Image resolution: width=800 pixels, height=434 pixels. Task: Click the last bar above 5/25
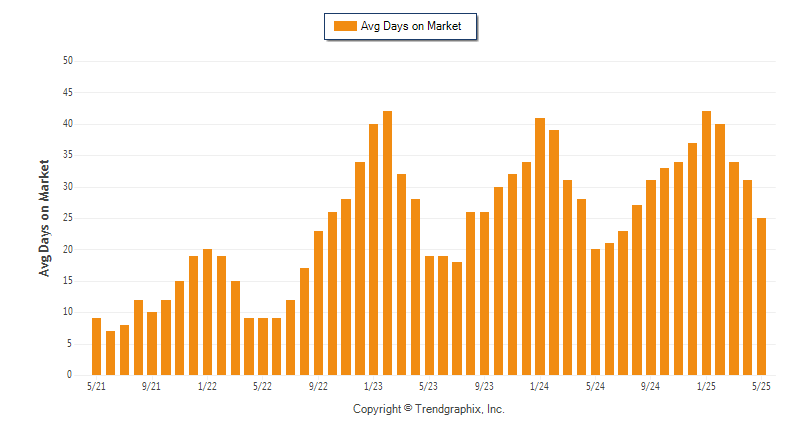point(761,297)
